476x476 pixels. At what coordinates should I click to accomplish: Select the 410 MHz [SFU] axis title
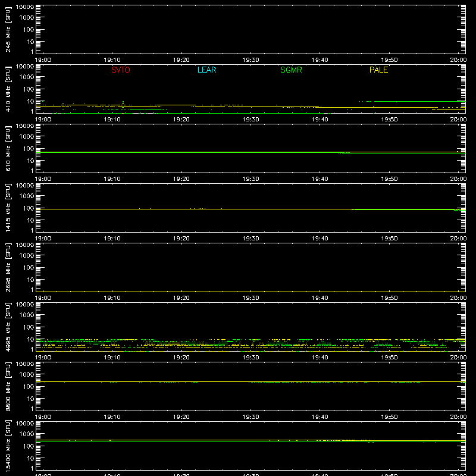click(8, 89)
